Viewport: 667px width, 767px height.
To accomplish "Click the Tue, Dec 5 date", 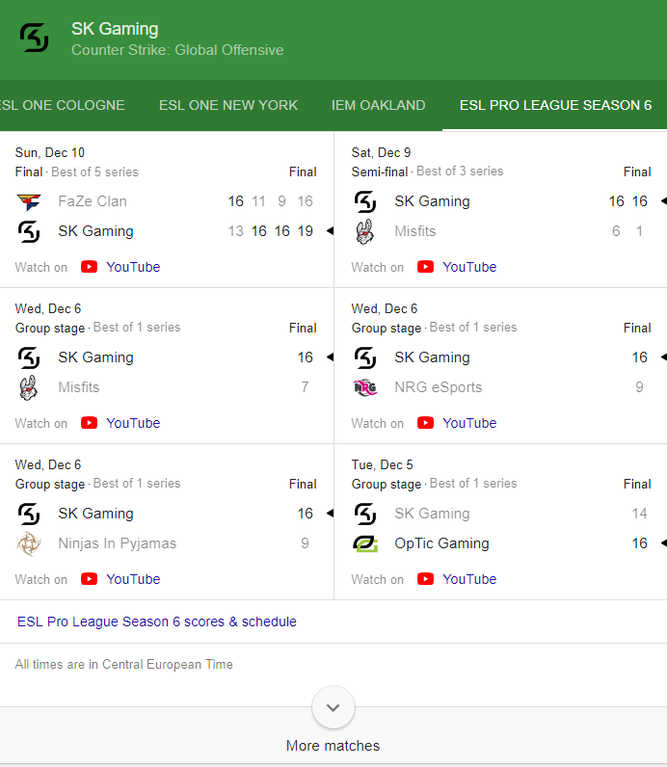I will tap(382, 465).
